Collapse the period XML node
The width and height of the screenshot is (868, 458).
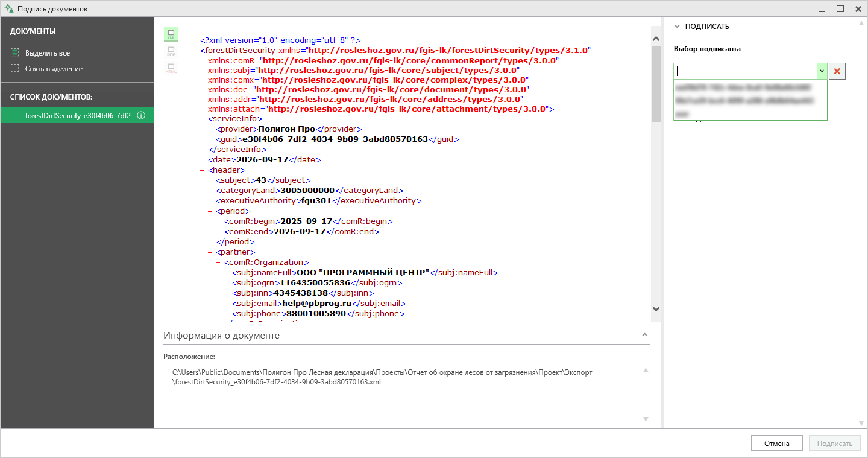point(210,211)
